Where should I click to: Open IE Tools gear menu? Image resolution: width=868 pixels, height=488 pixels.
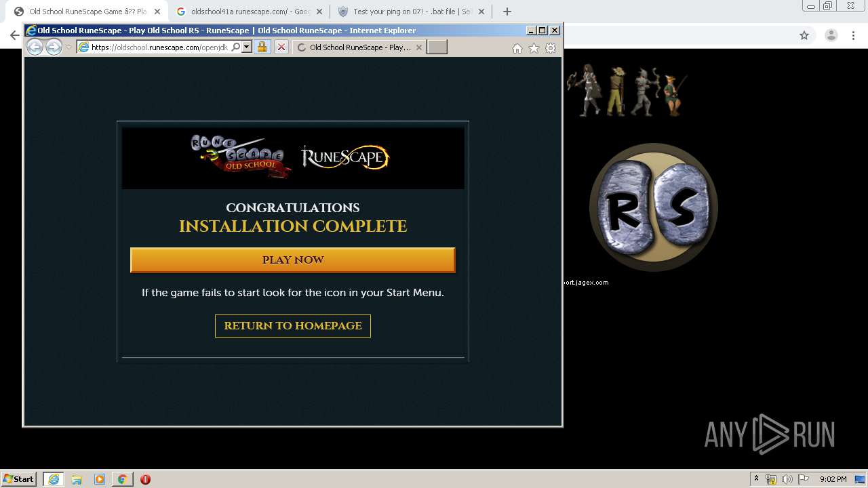pos(551,48)
